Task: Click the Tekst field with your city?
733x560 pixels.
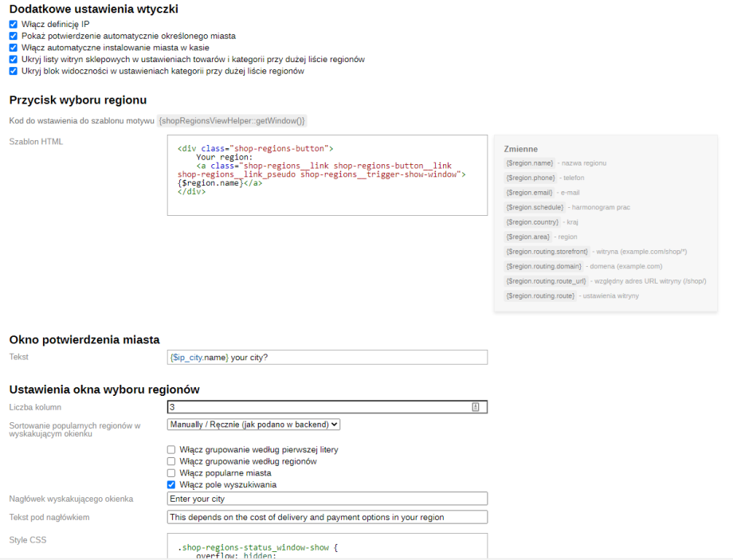Action: coord(327,358)
